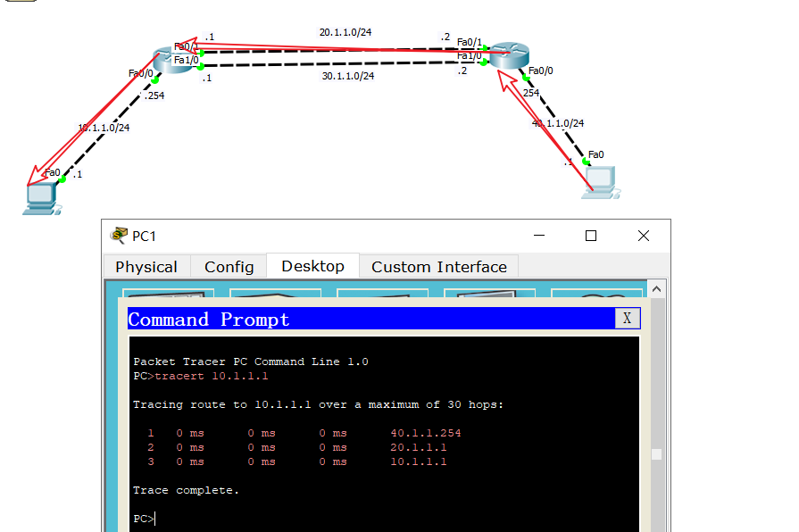Select the right router icon in topology
This screenshot has height=532, width=799.
click(509, 55)
